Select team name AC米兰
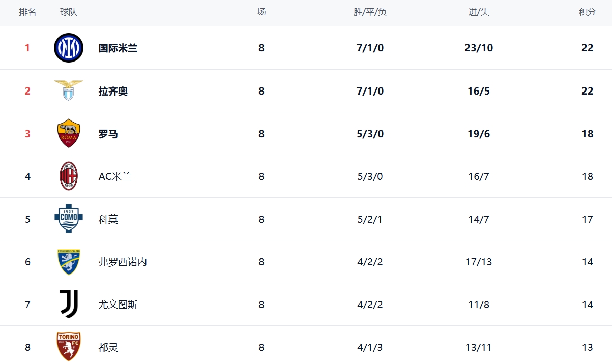This screenshot has height=364, width=612. point(115,177)
